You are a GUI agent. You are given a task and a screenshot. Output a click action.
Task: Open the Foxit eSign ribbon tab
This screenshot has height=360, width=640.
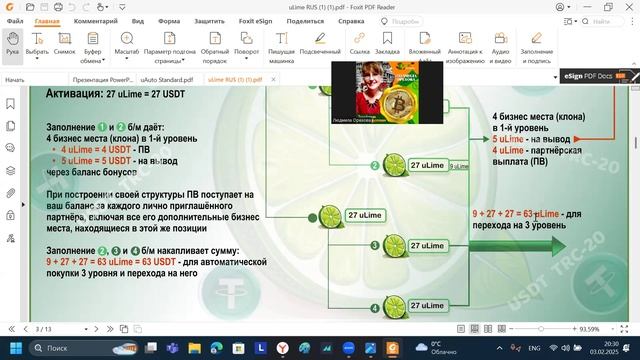(256, 21)
